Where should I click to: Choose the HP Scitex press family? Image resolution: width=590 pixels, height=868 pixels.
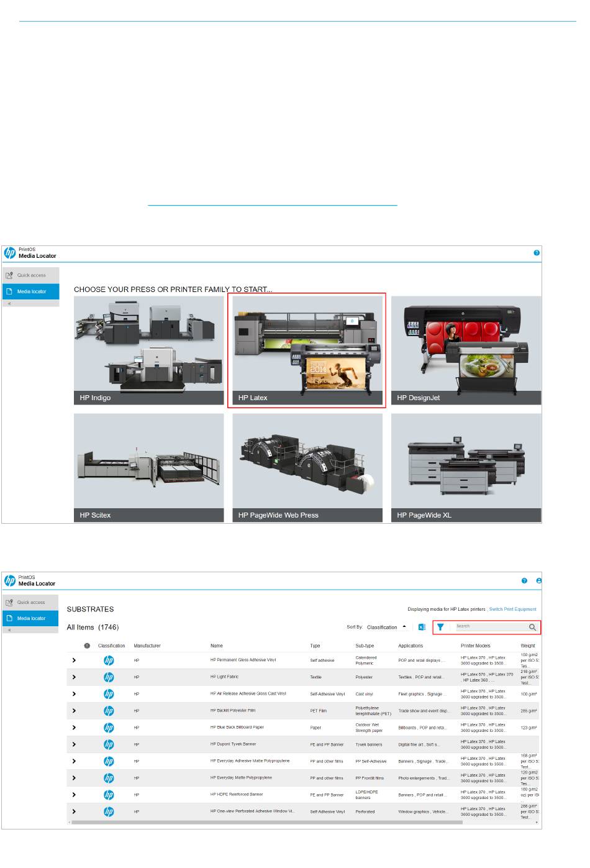coord(149,468)
